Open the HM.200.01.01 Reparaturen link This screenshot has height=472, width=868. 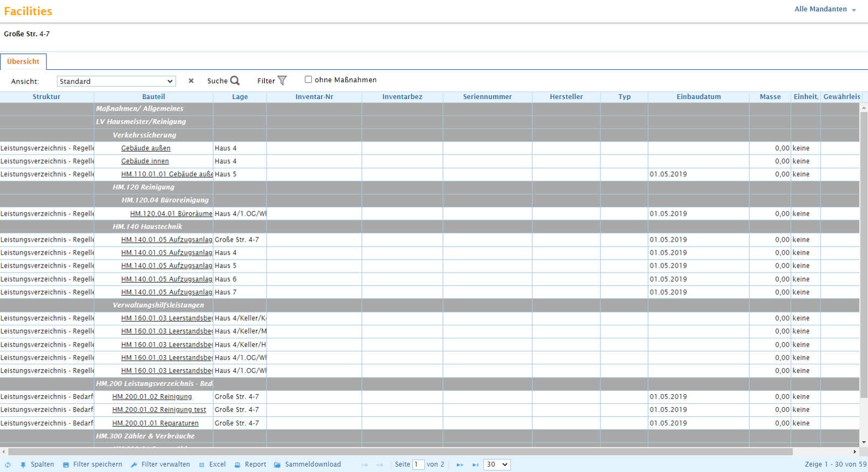click(x=155, y=423)
